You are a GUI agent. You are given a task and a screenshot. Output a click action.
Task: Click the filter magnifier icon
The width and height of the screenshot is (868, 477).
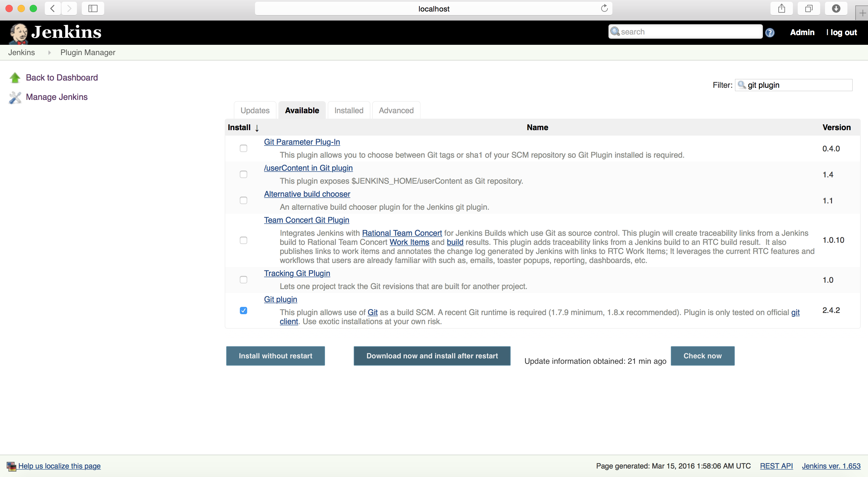coord(742,85)
